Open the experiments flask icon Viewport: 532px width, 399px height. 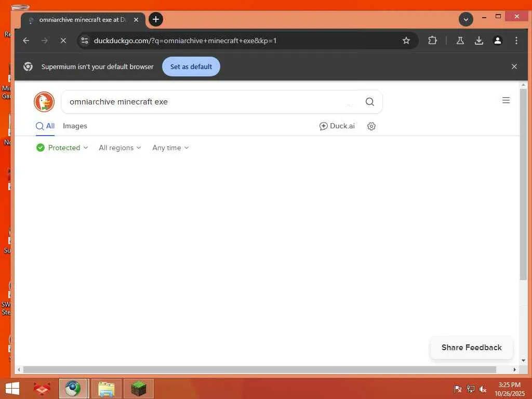click(x=460, y=41)
